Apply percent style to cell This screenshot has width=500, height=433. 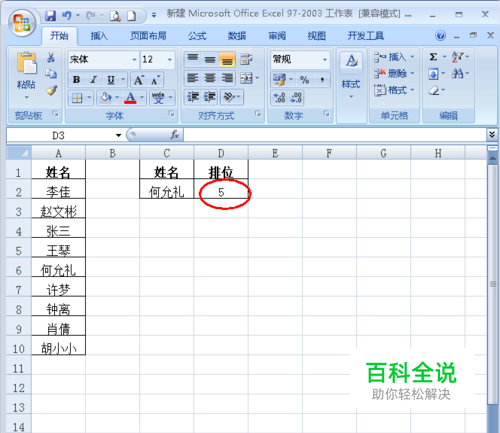pyautogui.click(x=304, y=80)
